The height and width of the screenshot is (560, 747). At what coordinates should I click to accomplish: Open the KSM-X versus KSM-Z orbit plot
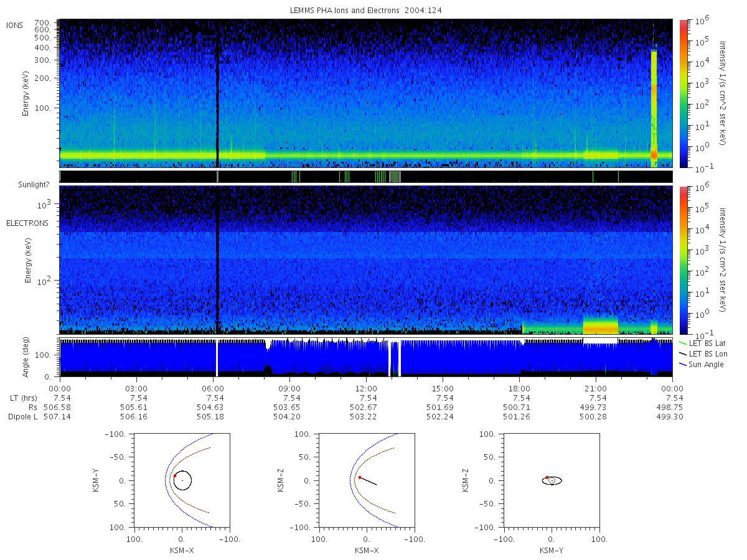pyautogui.click(x=366, y=480)
